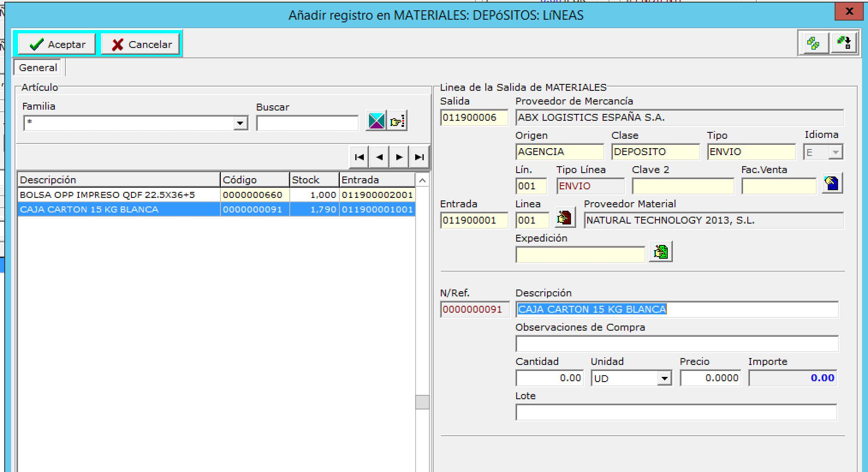Viewport: 868px width, 472px height.
Task: Go to previous record arrow
Action: tap(379, 157)
